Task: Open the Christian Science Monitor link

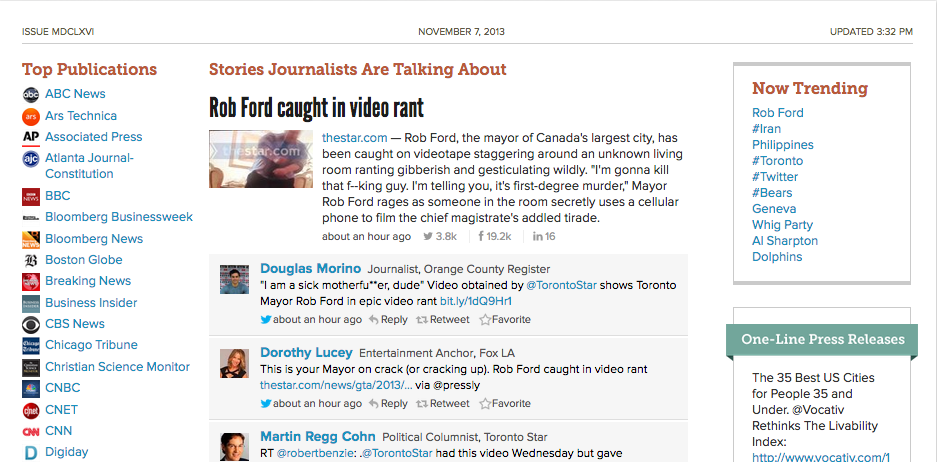Action: [118, 367]
